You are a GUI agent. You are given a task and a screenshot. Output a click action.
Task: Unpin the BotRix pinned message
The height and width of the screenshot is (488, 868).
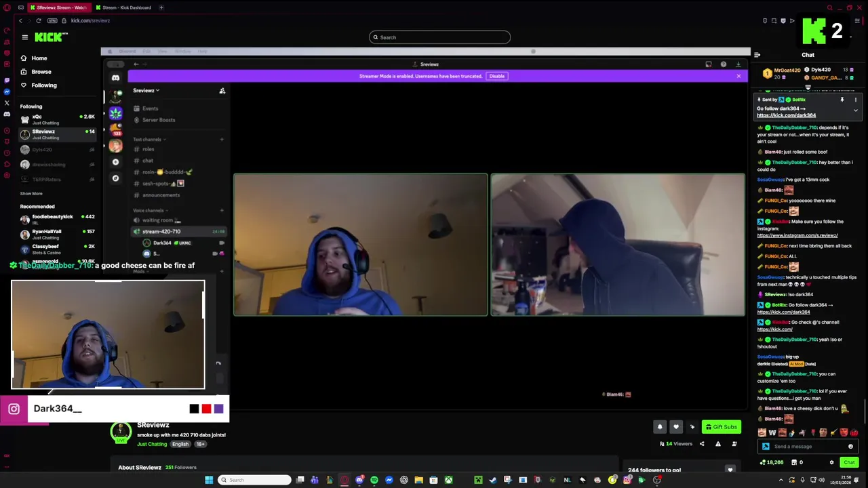(842, 100)
